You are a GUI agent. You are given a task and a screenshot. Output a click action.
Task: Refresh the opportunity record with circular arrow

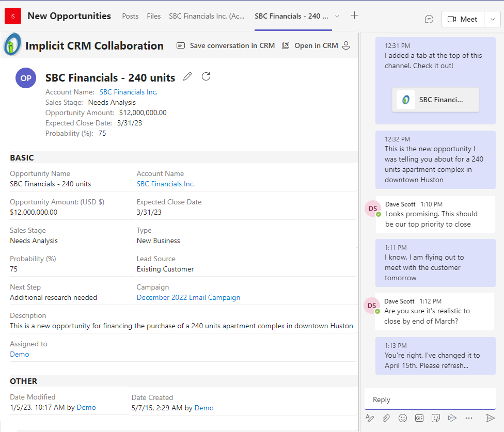pos(206,77)
